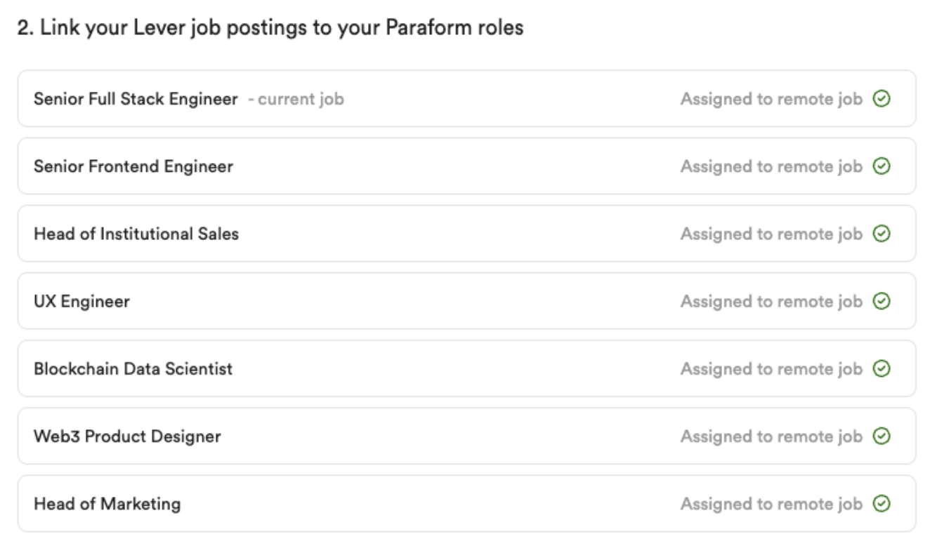Expand the Web3 Product Designer posting details
The height and width of the screenshot is (560, 944).
click(x=471, y=436)
